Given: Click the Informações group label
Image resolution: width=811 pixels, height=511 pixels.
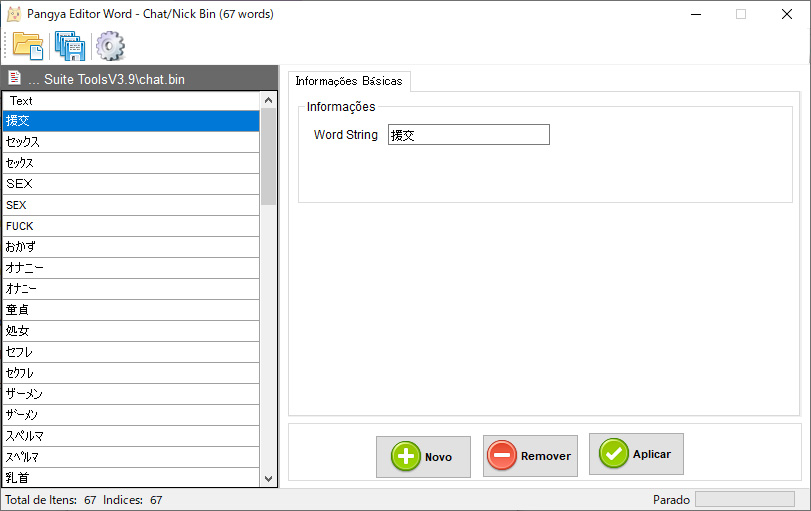Looking at the screenshot, I should tap(341, 107).
